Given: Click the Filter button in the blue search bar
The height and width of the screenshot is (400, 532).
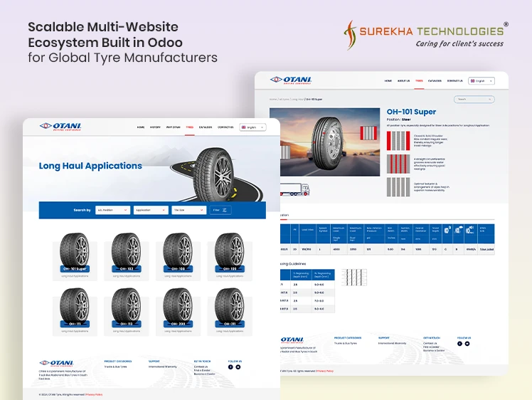Looking at the screenshot, I should click(220, 210).
